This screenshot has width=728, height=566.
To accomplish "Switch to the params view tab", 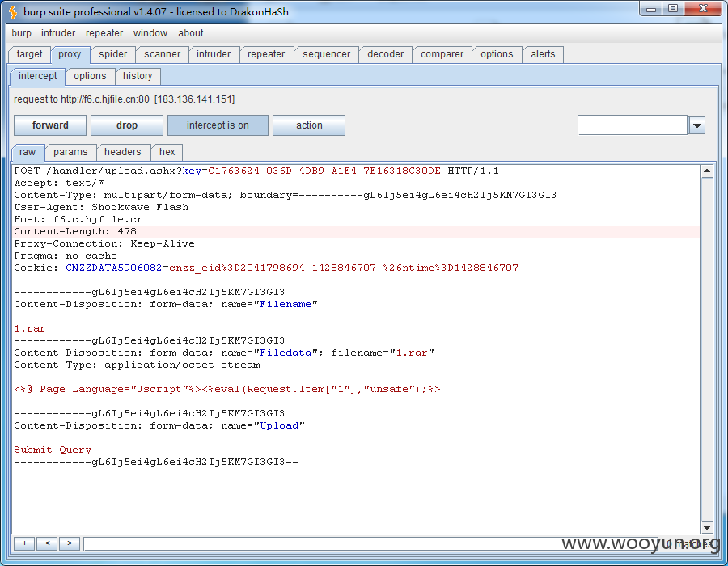I will (x=70, y=152).
